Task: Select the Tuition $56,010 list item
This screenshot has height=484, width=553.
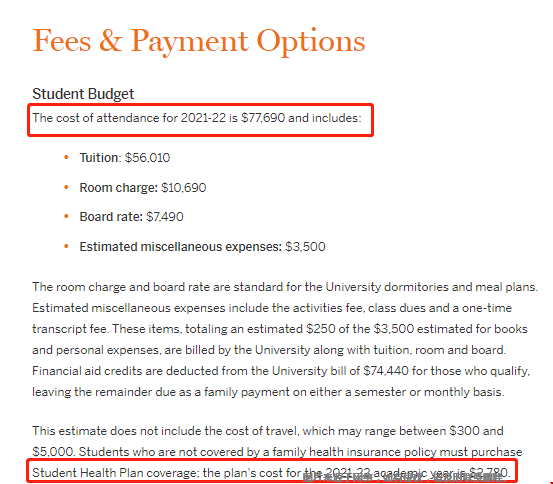Action: tap(124, 158)
